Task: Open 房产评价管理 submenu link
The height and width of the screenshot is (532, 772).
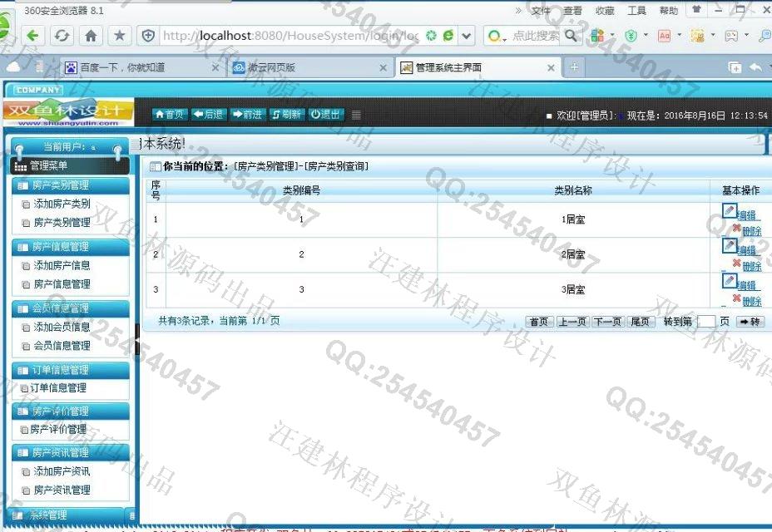Action: (x=58, y=430)
